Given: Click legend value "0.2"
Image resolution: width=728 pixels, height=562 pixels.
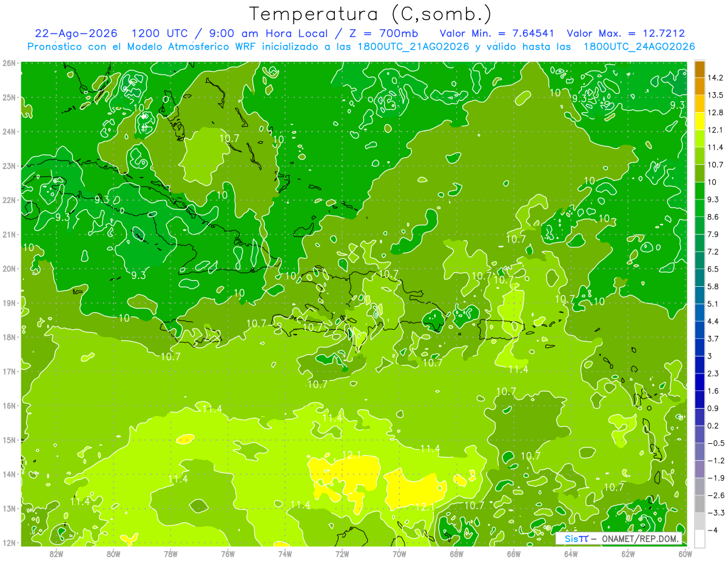Looking at the screenshot, I should coord(714,426).
